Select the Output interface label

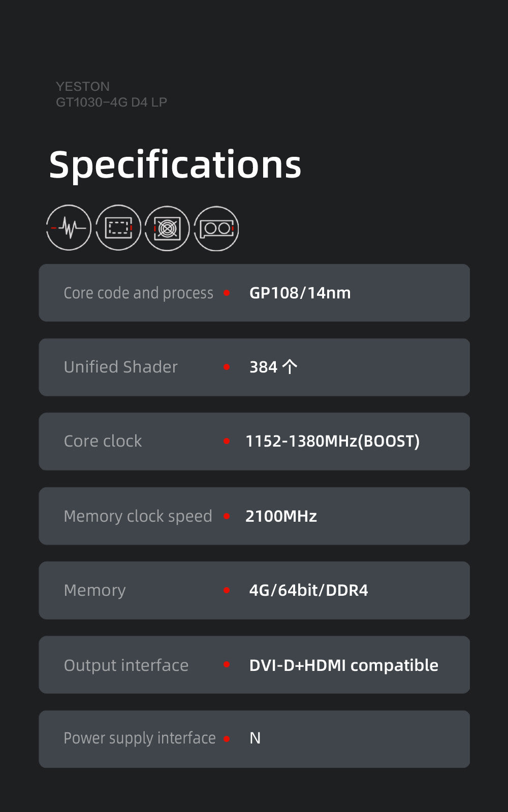(126, 665)
